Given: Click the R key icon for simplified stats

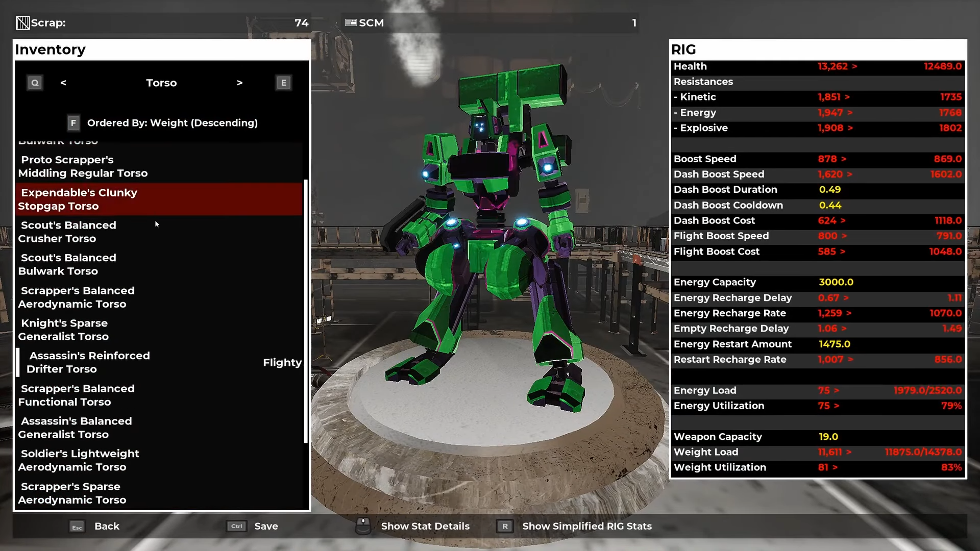Looking at the screenshot, I should tap(505, 526).
